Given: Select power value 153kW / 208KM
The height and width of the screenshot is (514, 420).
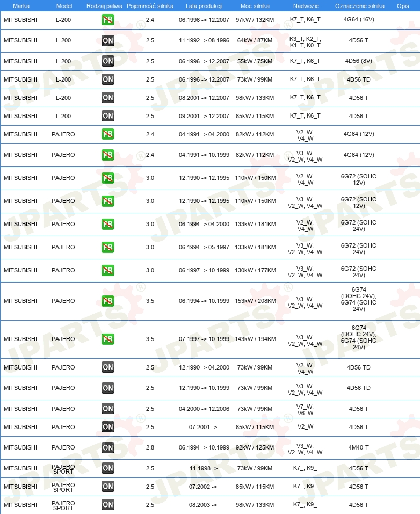Looking at the screenshot, I should click(256, 301).
